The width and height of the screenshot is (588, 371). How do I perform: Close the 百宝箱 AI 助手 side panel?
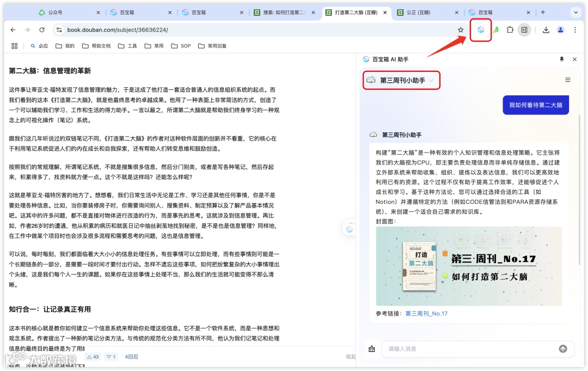point(574,59)
